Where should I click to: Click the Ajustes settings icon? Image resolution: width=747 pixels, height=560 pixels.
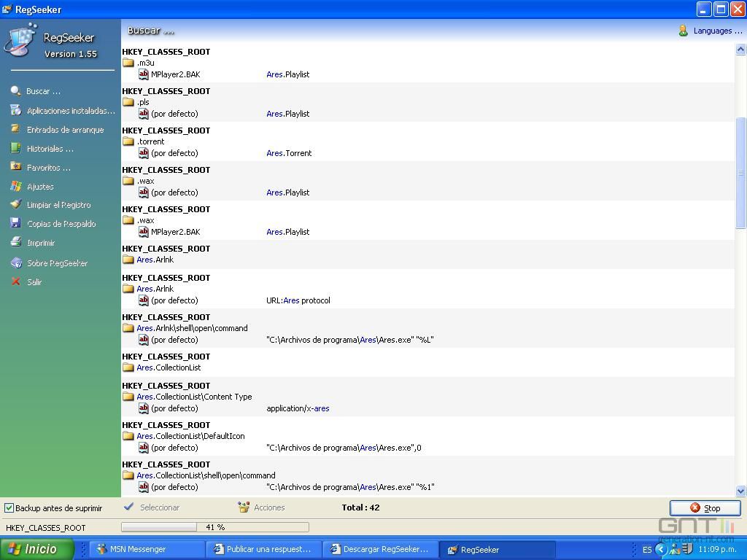tap(16, 186)
